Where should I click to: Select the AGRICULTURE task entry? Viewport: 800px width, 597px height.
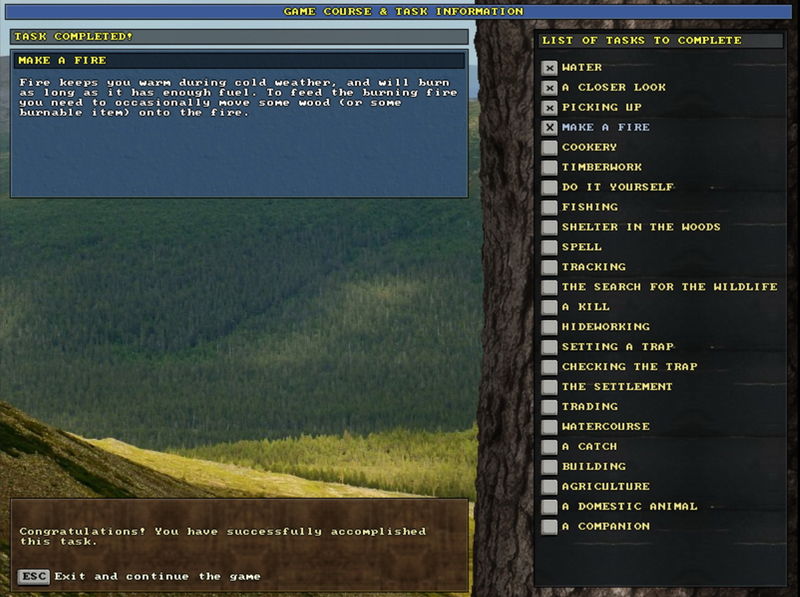[x=603, y=486]
